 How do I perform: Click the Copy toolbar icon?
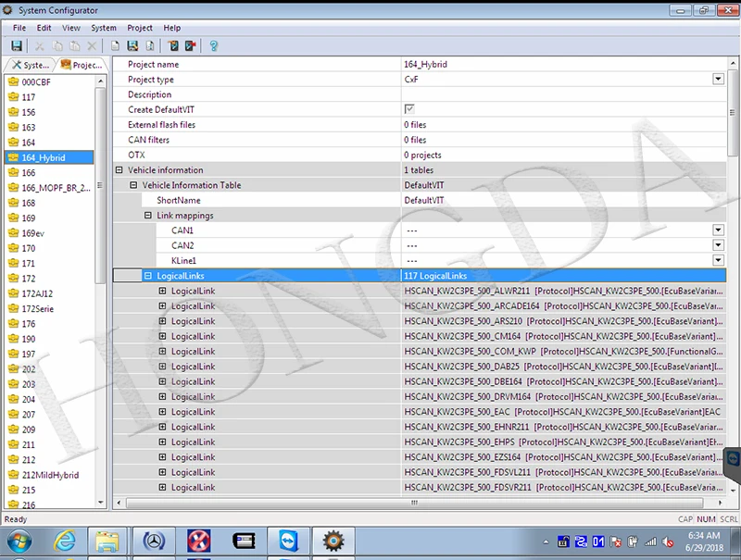pos(57,45)
